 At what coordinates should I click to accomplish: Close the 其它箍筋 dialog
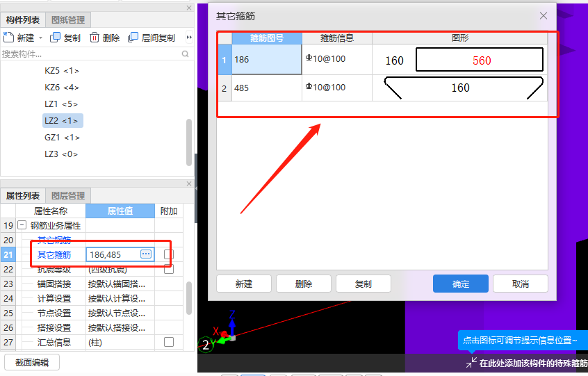click(544, 16)
